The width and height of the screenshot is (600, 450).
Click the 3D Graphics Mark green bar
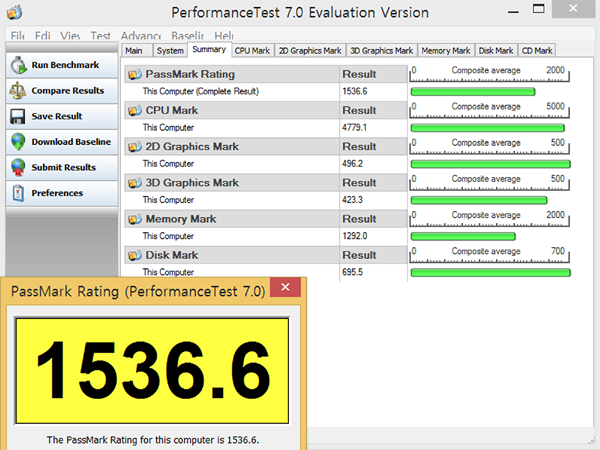[479, 200]
